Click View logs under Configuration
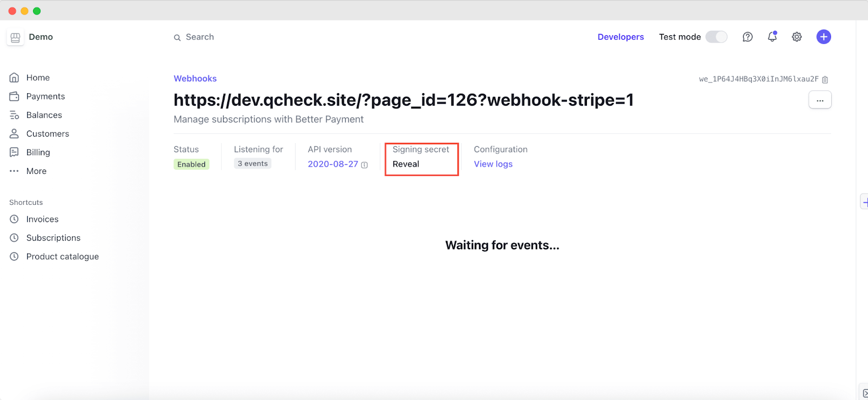868x400 pixels. tap(493, 164)
